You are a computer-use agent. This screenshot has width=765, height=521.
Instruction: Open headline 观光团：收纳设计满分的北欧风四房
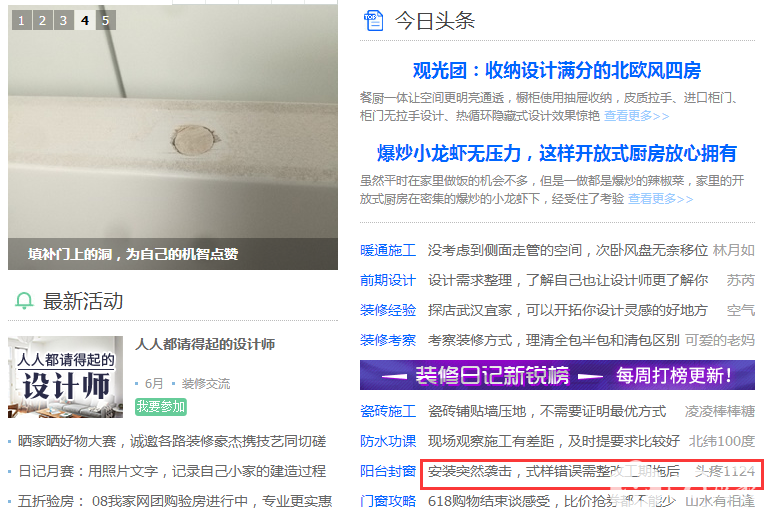coord(557,71)
